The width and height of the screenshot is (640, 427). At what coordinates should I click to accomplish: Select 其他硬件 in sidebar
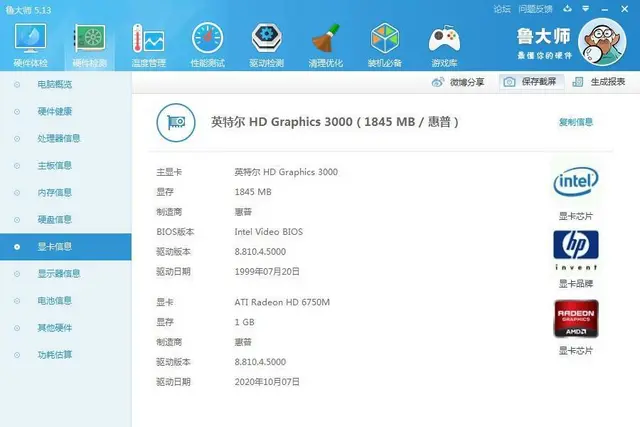pos(66,328)
